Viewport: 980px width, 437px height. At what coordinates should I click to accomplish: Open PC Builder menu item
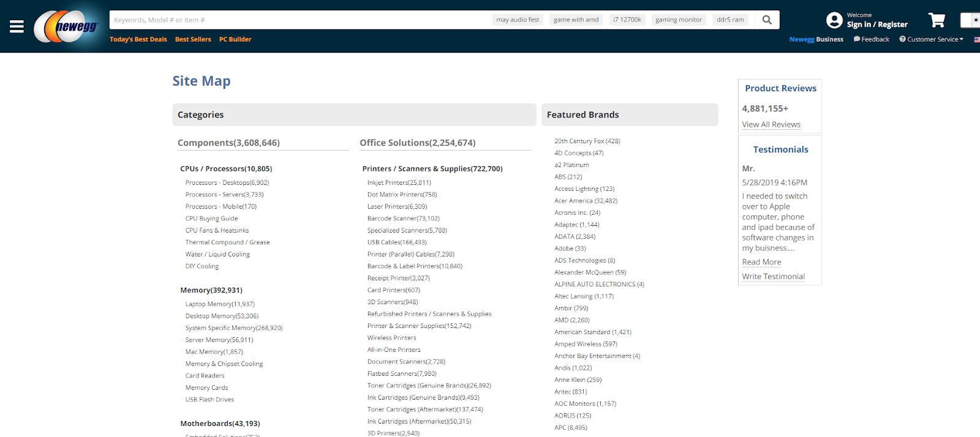point(235,39)
